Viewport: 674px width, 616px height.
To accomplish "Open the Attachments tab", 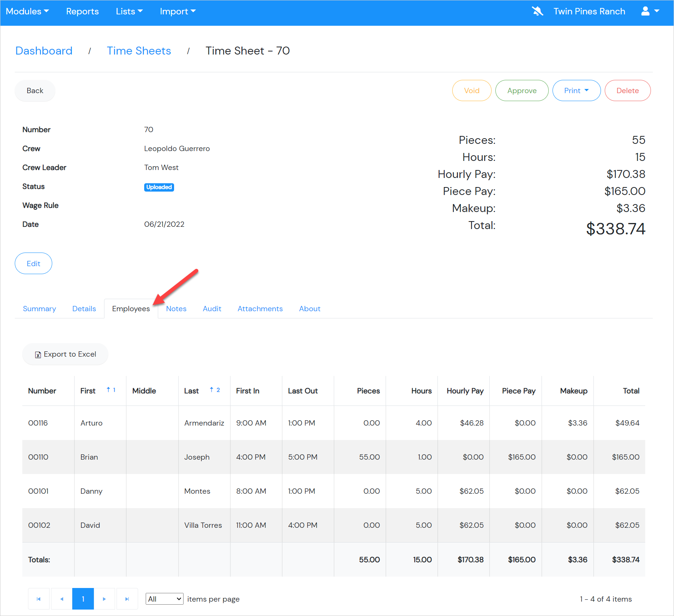I will click(x=260, y=309).
